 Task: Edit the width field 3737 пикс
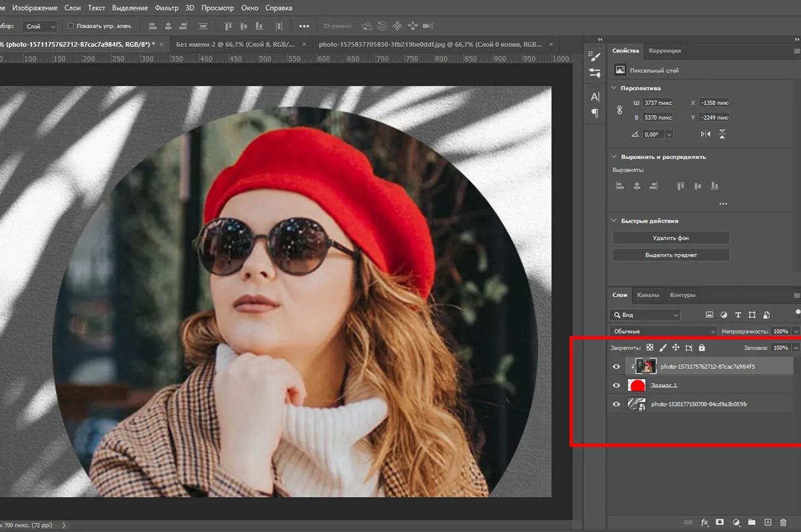(x=657, y=103)
